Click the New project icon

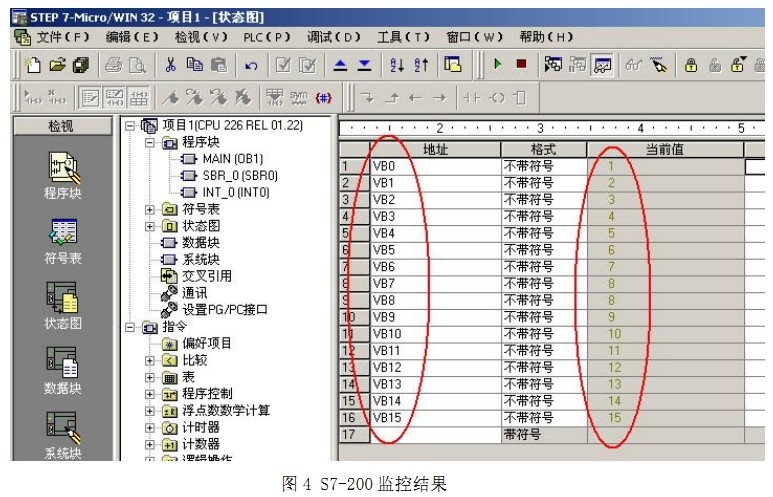point(33,65)
